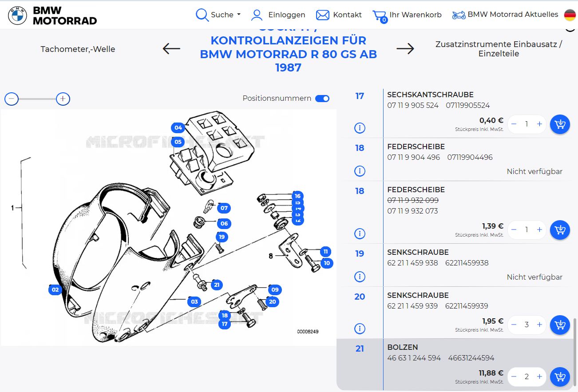The width and height of the screenshot is (578, 392).
Task: Open the Suche search magnifier icon
Action: [x=202, y=15]
